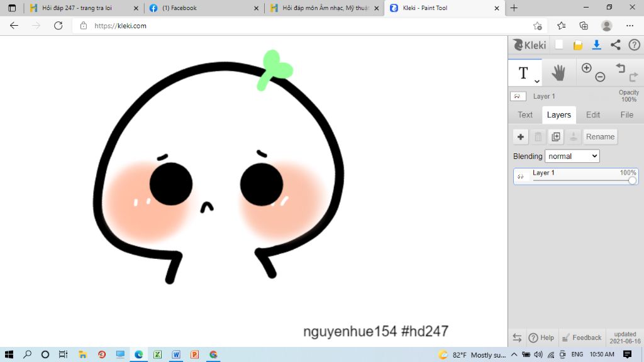Screen dimensions: 644x362
Task: Open the browser profile icon
Action: (607, 25)
